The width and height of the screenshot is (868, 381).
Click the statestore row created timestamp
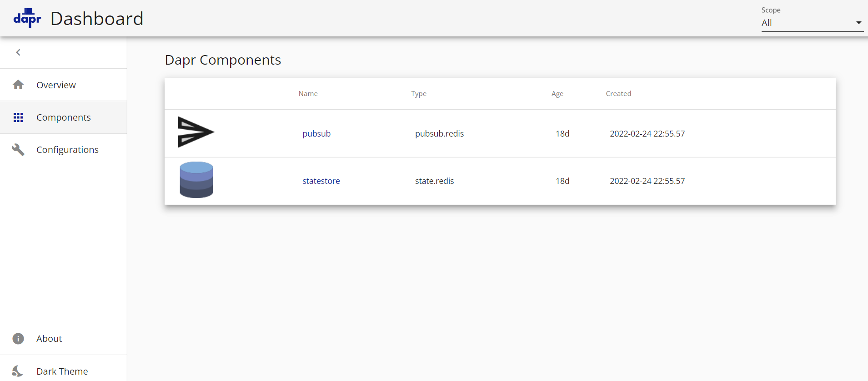coord(647,181)
